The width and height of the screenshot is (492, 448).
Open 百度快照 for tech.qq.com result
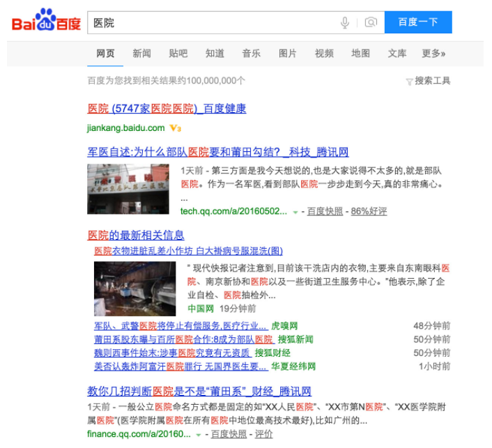pos(325,211)
